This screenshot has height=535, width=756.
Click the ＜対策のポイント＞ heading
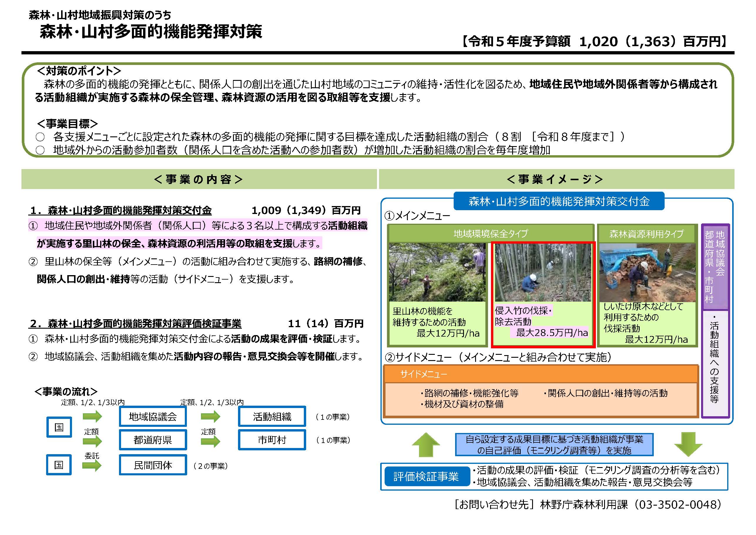79,71
